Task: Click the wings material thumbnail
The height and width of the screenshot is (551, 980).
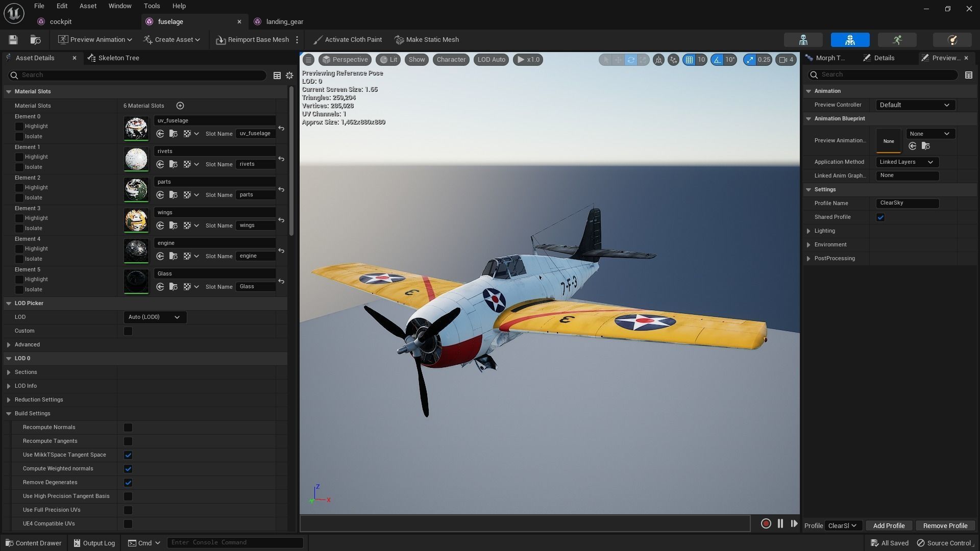Action: click(x=136, y=220)
